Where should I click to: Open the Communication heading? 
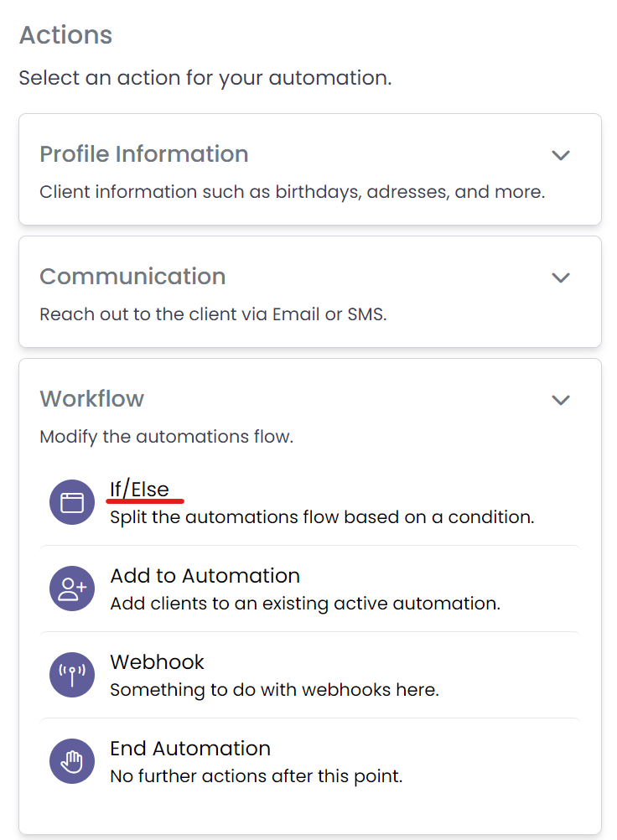pyautogui.click(x=132, y=277)
